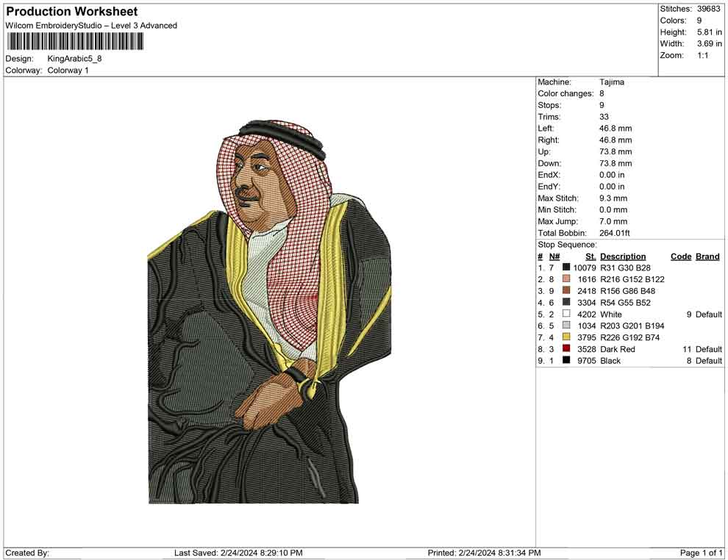
Task: Click the Stitches count 39683
Action: [708, 9]
